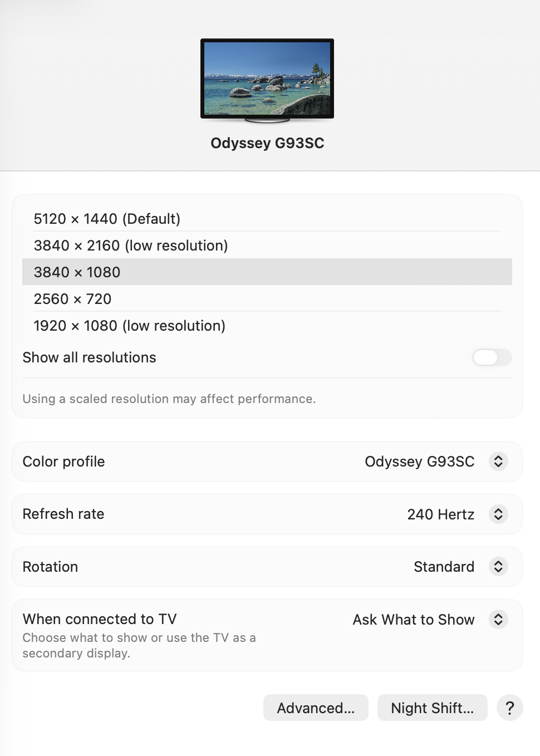Viewport: 540px width, 756px height.
Task: Click the Show all resolutions label
Action: tap(89, 357)
